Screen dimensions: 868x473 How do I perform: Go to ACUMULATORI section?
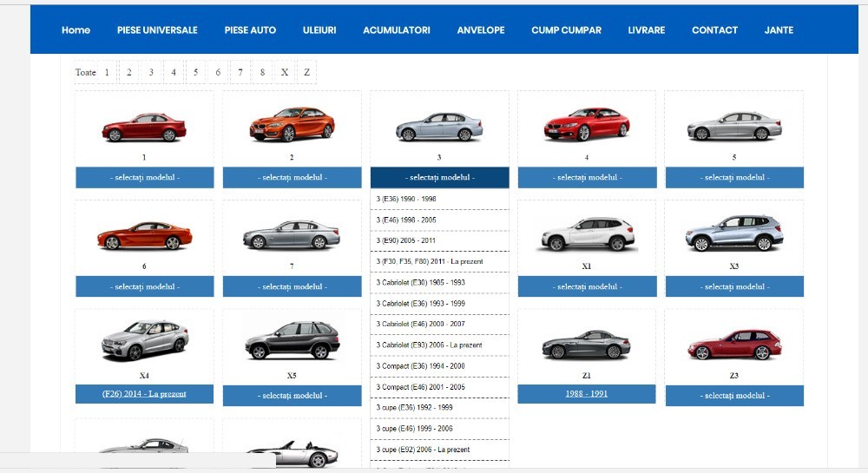[x=397, y=30]
